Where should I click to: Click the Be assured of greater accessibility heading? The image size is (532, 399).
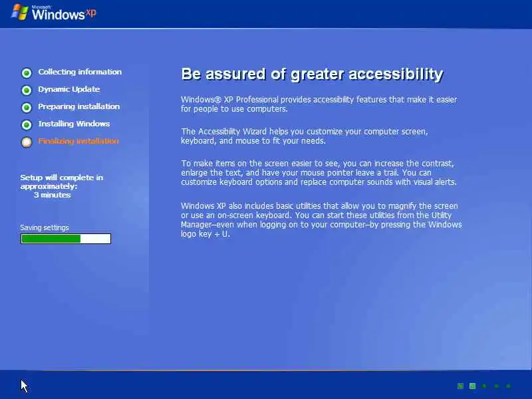[x=312, y=74]
